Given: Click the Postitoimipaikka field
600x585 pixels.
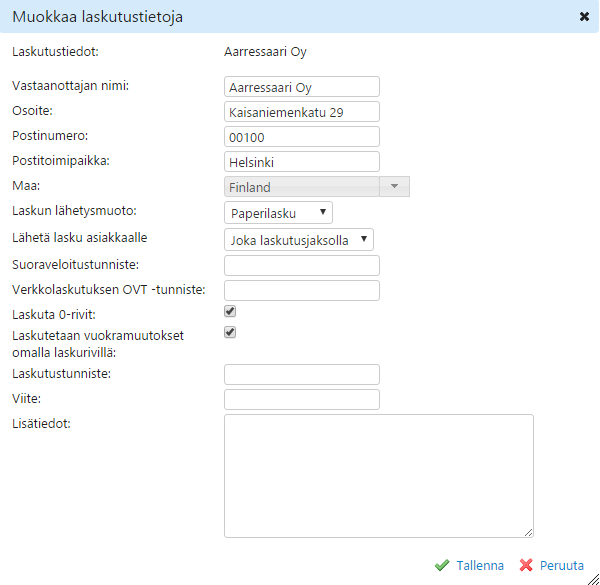Looking at the screenshot, I should pos(302,162).
